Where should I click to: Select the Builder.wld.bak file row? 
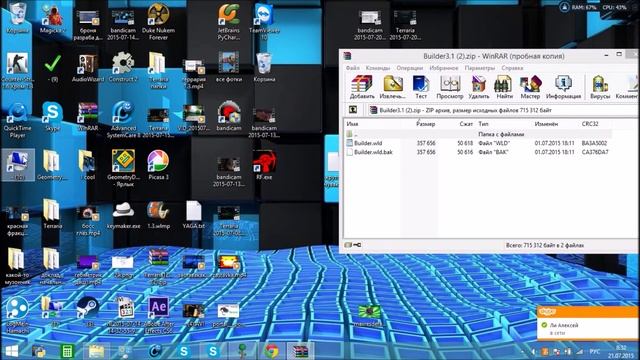click(478, 152)
